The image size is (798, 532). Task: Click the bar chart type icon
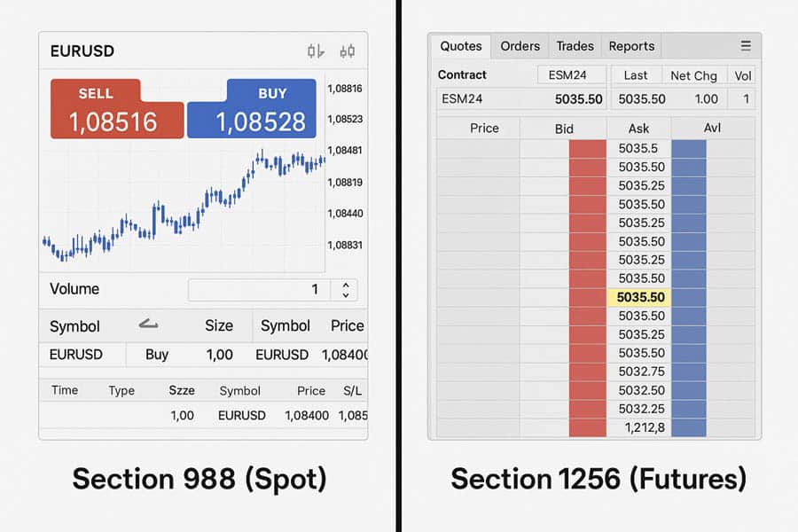coord(316,51)
